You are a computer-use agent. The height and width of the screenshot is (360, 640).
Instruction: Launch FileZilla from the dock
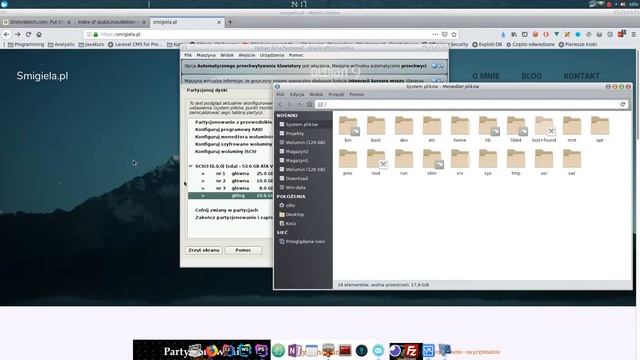click(x=412, y=351)
